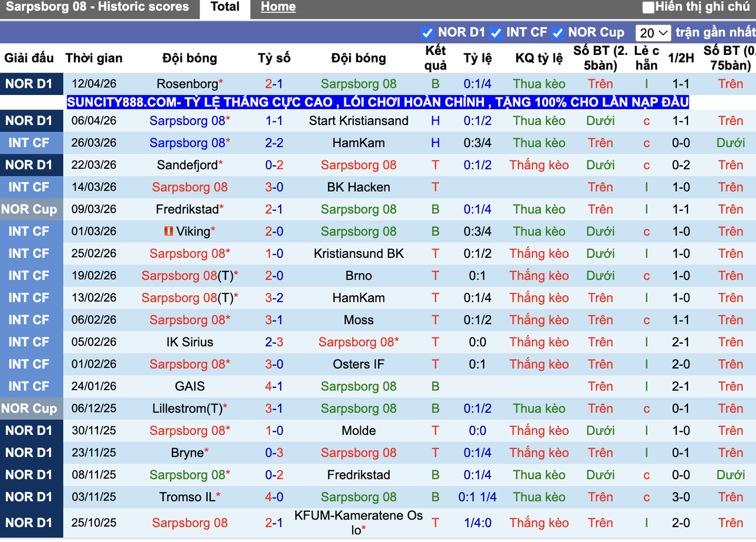Open the Molde team link

click(x=359, y=431)
